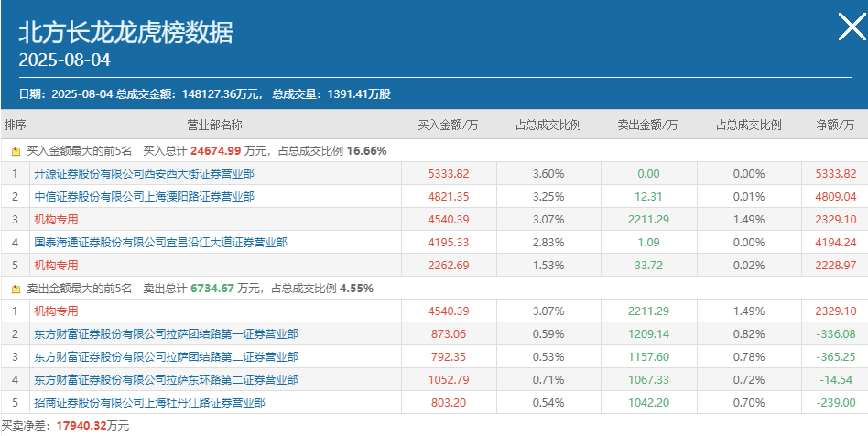Click the 营业部名称 column header

[215, 125]
